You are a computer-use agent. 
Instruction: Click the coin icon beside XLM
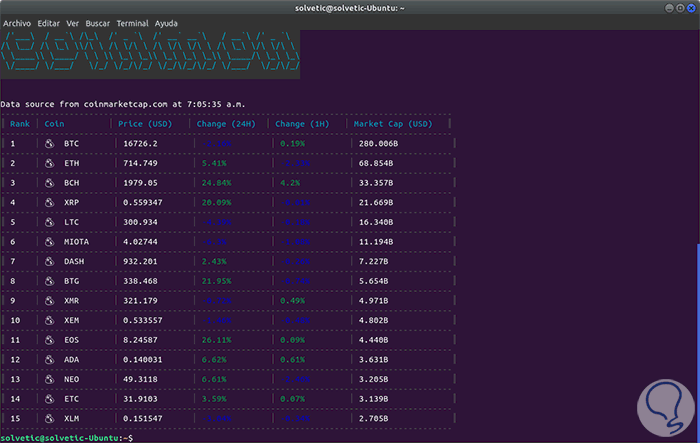pos(49,418)
